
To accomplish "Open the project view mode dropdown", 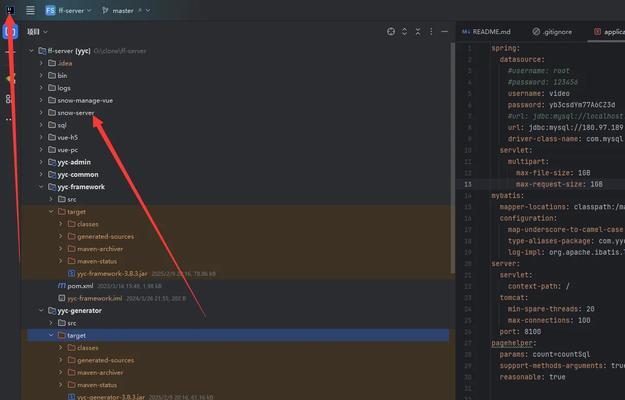I will pos(38,32).
